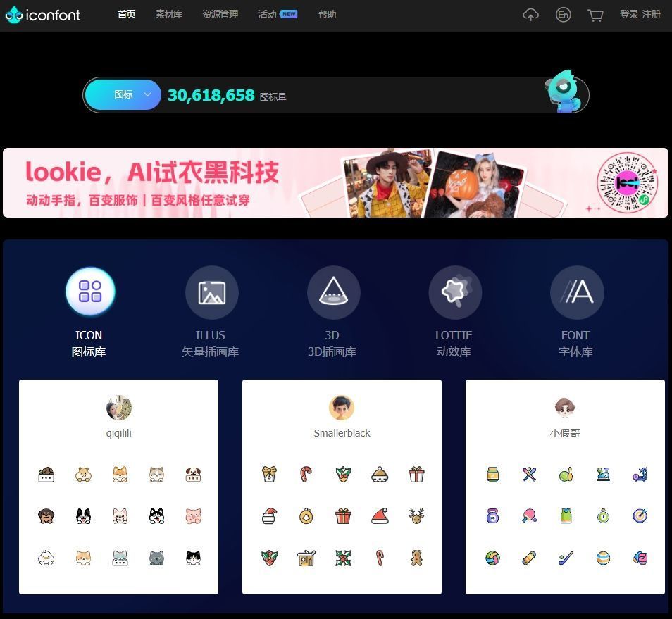Click the gold ornament bauble icon
The width and height of the screenshot is (672, 619).
(306, 516)
